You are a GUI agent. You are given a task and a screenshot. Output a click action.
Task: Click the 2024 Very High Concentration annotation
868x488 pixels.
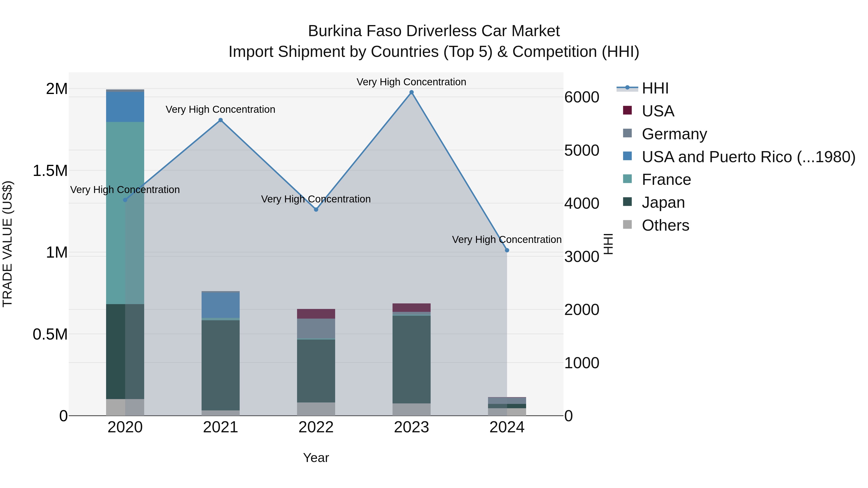click(507, 240)
